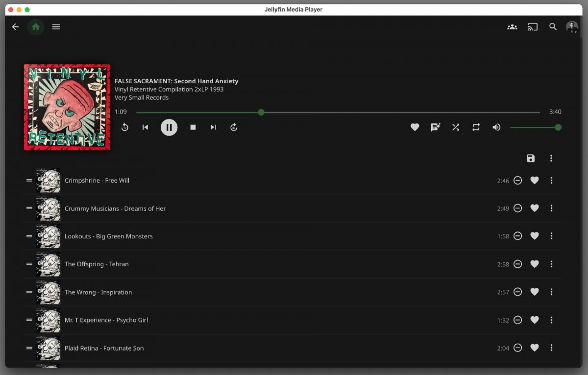Remove Crummy Musicians - Dreams of Her

pyautogui.click(x=517, y=208)
